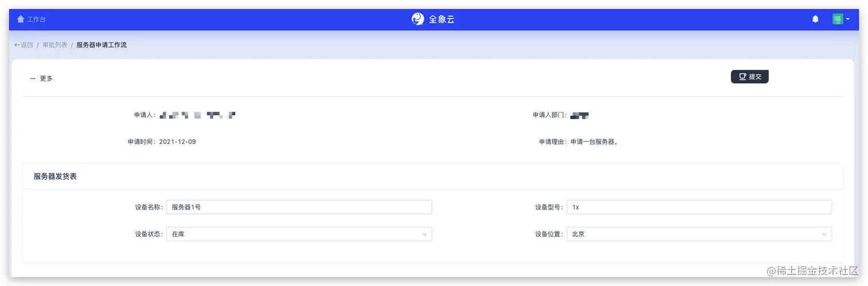Screen dimensions: 868x286
Task: Click the 申请人部门 label
Action: click(x=549, y=115)
